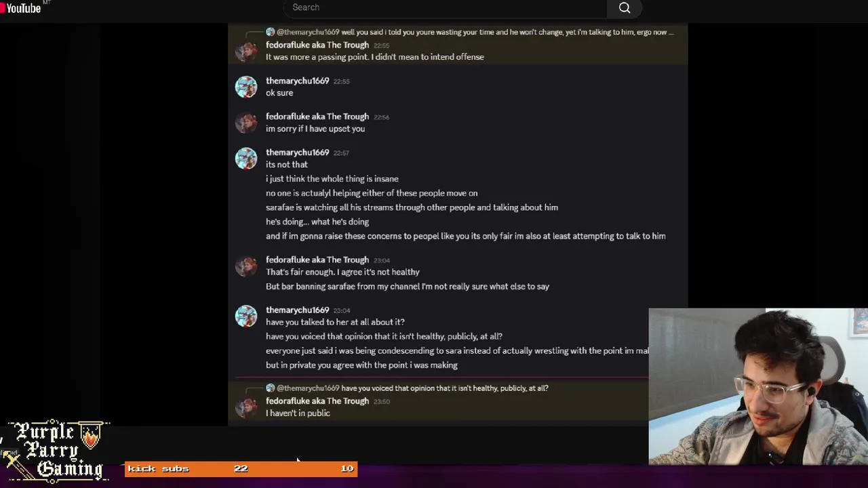The height and width of the screenshot is (488, 868).
Task: Click inside the Search input field
Action: pos(446,7)
